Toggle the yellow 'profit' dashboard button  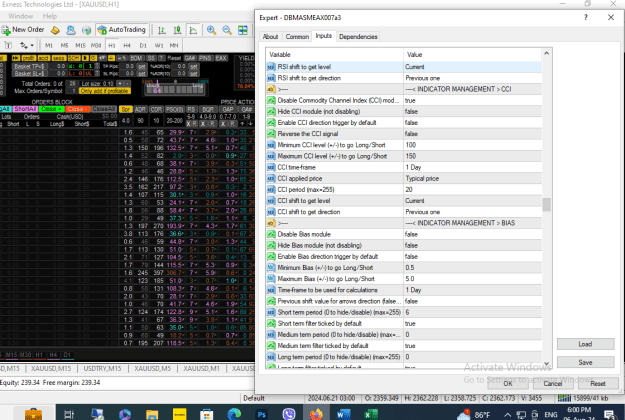click(x=28, y=58)
